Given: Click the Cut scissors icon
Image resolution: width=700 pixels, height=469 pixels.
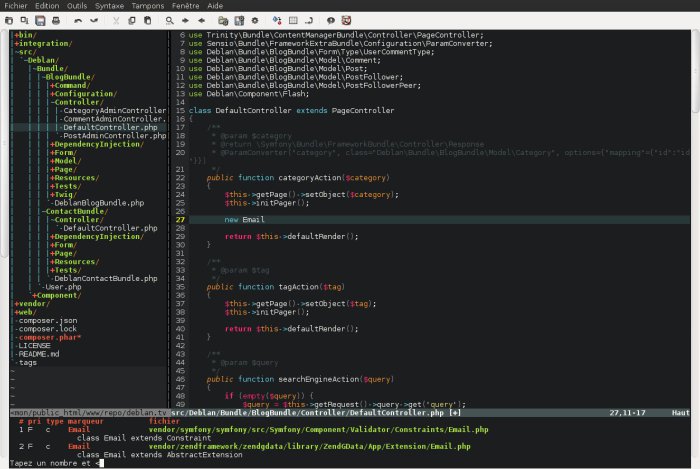Looking at the screenshot, I should point(116,21).
